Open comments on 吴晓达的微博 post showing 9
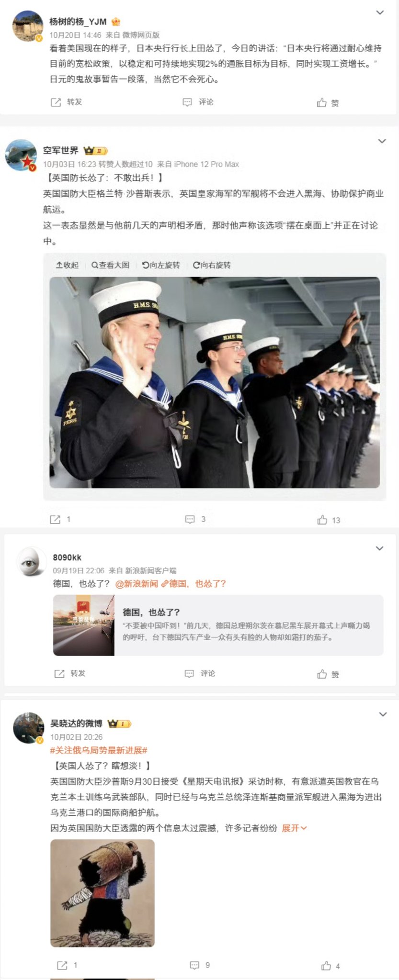The height and width of the screenshot is (980, 399). coord(200,965)
